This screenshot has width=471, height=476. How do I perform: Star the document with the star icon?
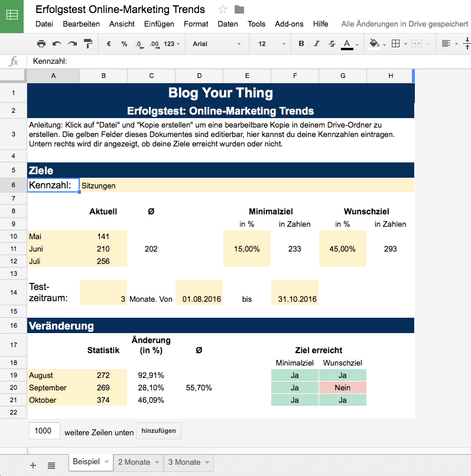point(222,9)
